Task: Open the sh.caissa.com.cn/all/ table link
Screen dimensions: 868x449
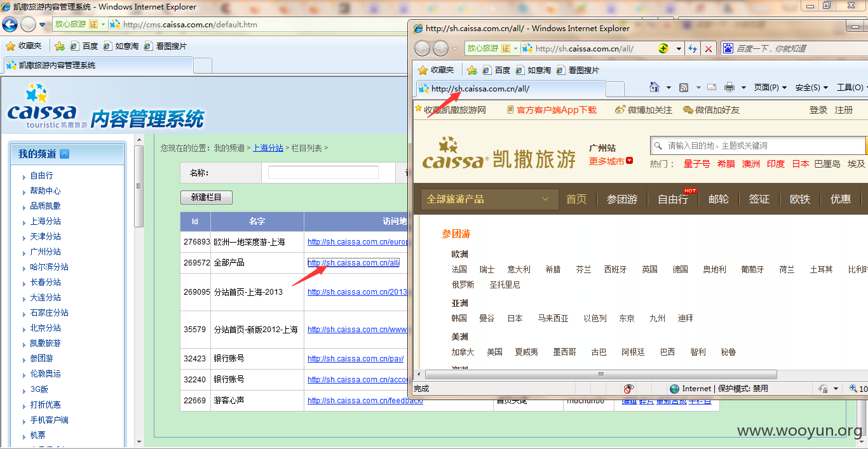Action: 353,262
